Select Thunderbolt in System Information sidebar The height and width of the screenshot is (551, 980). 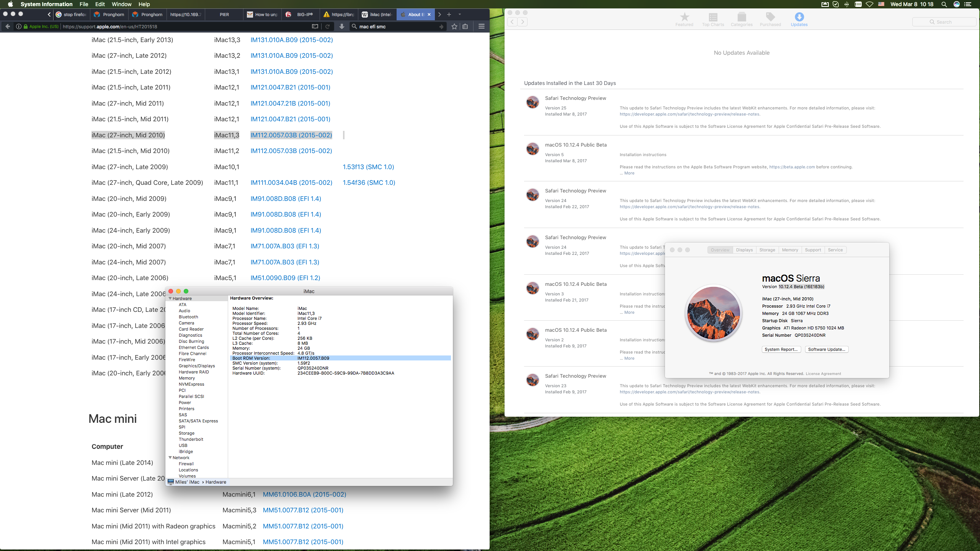(191, 439)
